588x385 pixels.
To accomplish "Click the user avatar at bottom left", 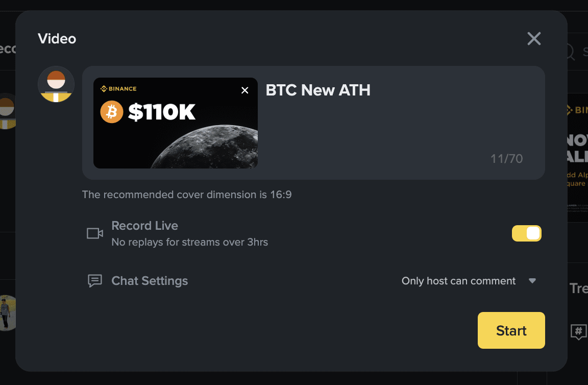I will [6, 312].
